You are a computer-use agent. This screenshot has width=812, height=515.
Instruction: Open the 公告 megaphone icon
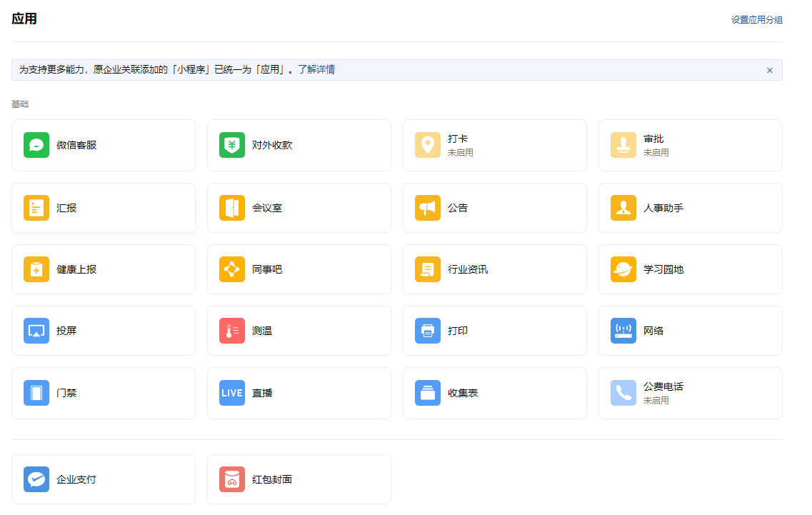[x=428, y=208]
